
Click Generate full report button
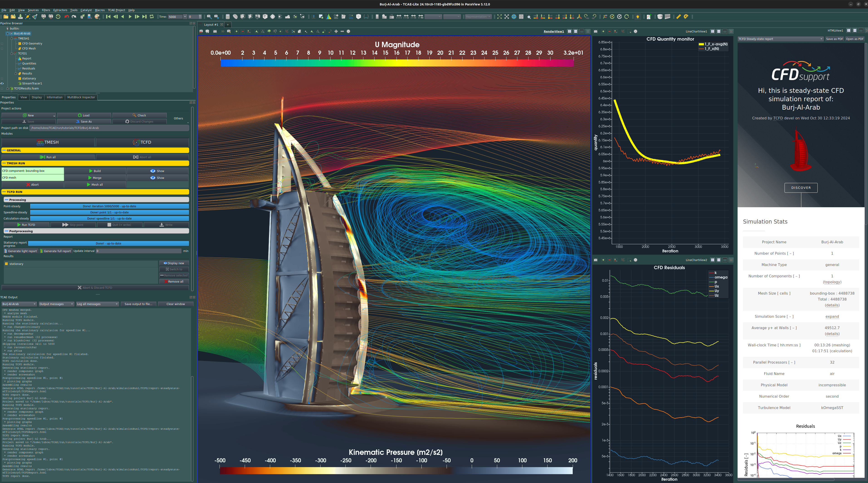tap(56, 251)
